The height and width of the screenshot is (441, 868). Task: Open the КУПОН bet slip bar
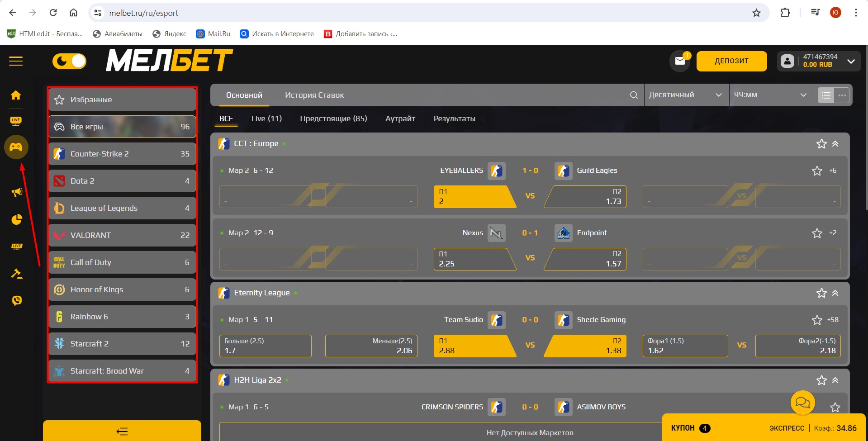click(764, 428)
